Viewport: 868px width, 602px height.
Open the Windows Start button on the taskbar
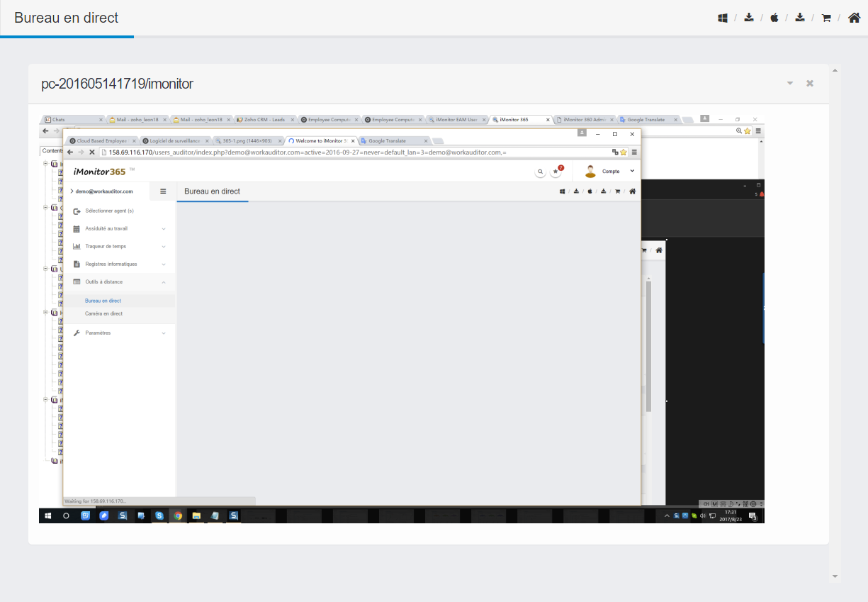tap(48, 515)
